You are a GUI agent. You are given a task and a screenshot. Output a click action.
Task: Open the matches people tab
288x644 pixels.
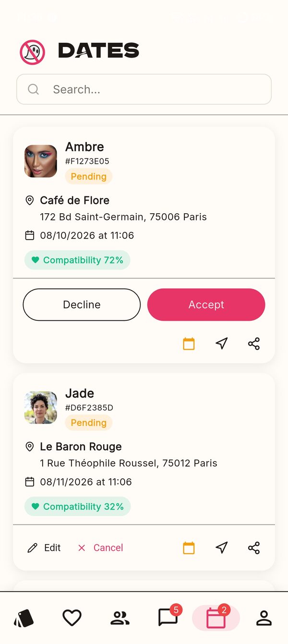pos(120,618)
